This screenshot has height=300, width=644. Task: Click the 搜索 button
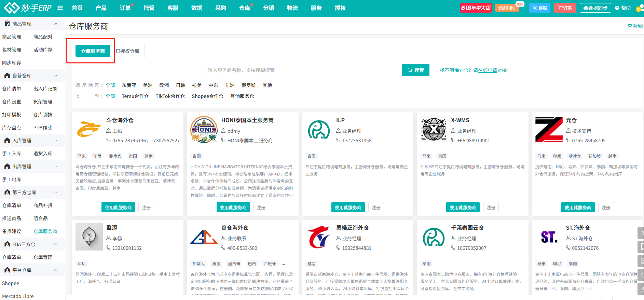(416, 70)
